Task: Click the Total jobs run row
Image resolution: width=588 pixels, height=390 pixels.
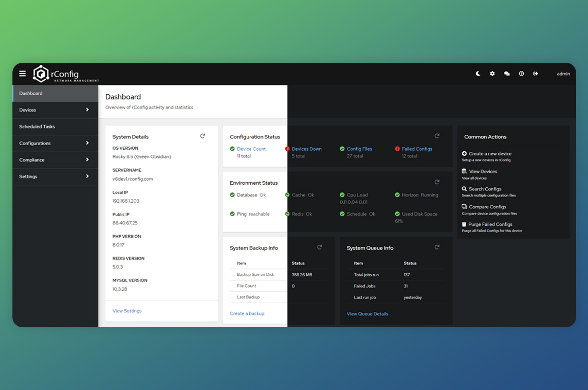Action: tap(396, 275)
